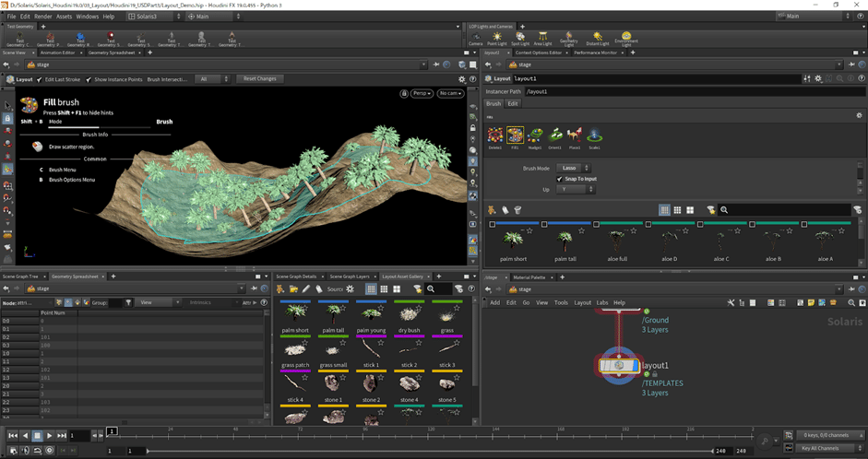Viewport: 868px width, 459px height.
Task: Tick the palm short asset checkbox
Action: (x=493, y=224)
